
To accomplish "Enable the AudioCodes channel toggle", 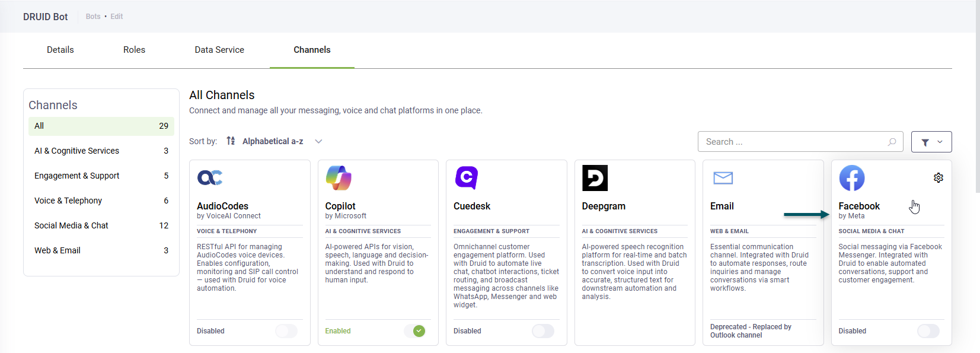I will (286, 331).
